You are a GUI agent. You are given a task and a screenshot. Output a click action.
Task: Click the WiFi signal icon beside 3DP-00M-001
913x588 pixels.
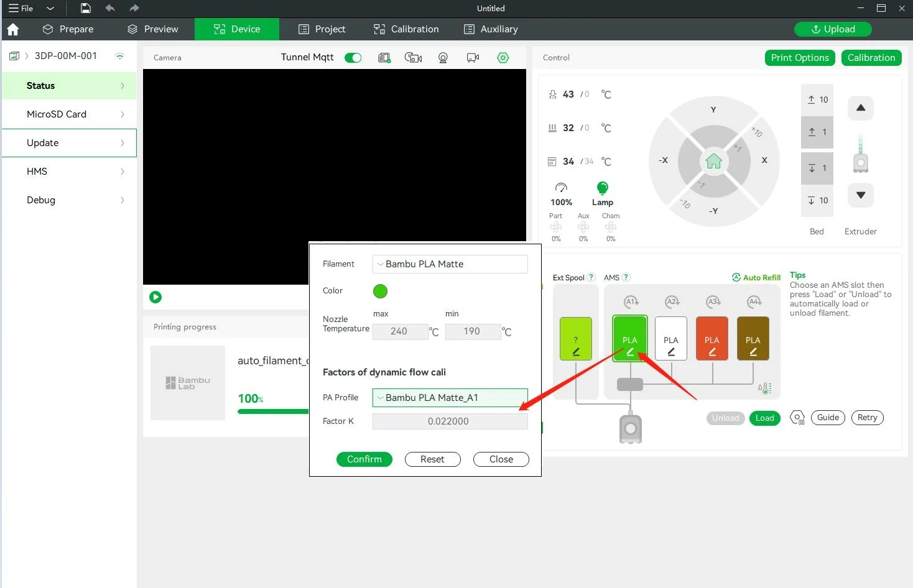(120, 56)
